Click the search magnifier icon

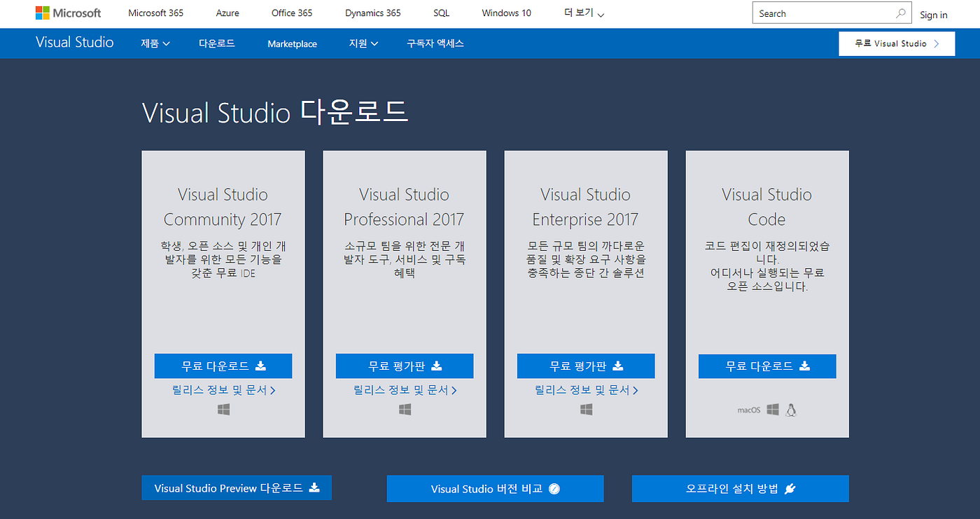[901, 13]
